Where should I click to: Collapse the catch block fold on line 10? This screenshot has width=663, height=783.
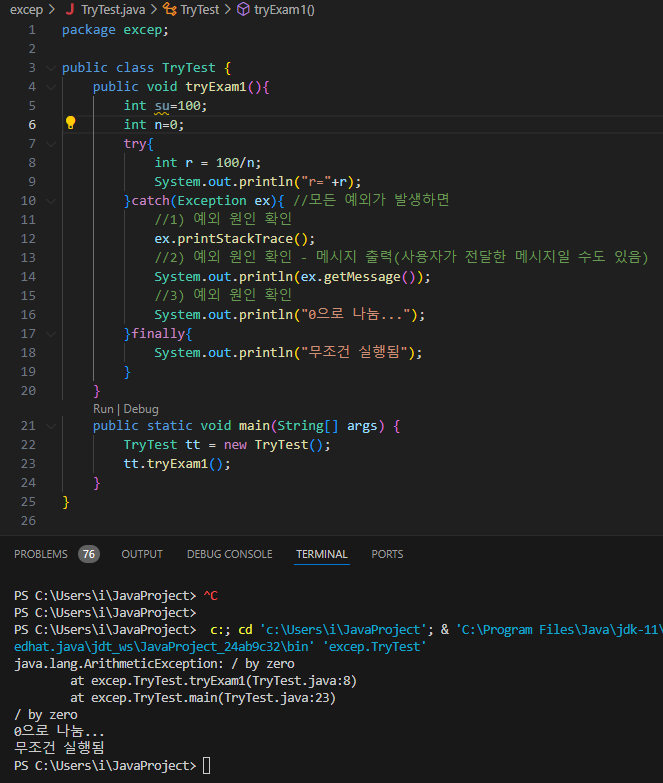coord(51,201)
